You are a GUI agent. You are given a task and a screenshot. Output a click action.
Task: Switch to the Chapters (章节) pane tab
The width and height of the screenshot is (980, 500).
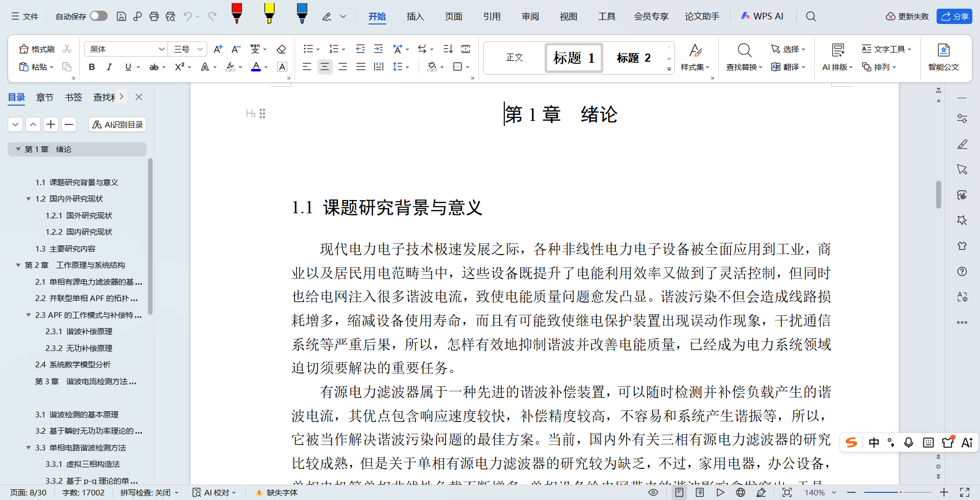[45, 97]
